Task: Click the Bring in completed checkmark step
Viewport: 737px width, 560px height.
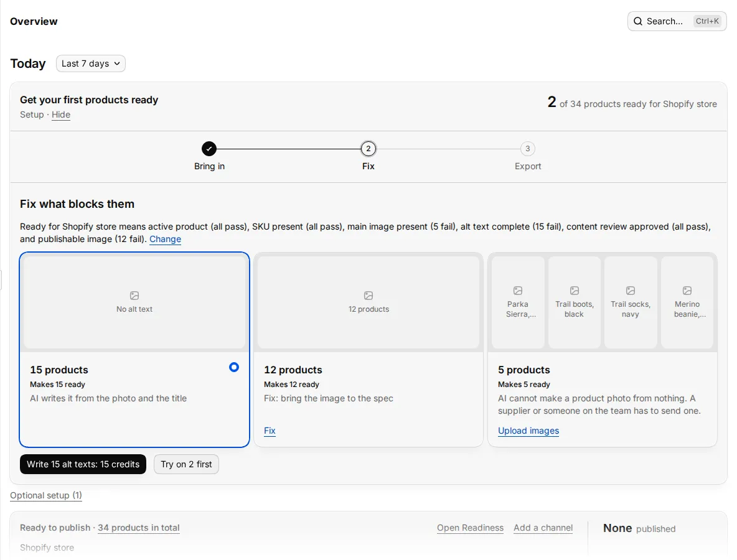Action: [x=209, y=149]
